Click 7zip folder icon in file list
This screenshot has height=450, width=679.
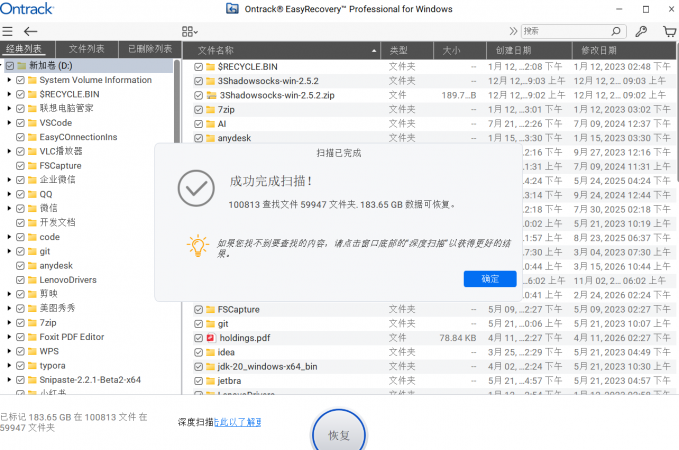coord(210,110)
